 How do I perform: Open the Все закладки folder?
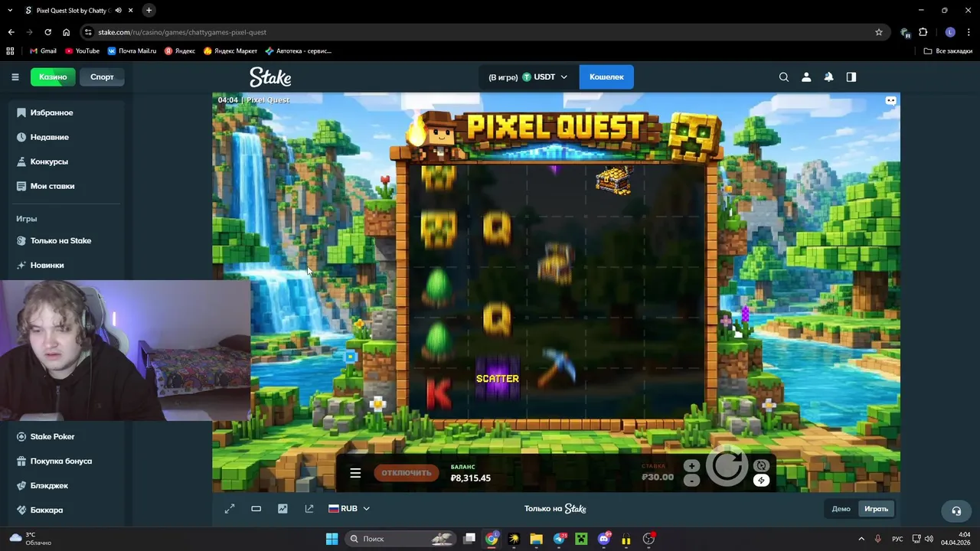coord(948,51)
